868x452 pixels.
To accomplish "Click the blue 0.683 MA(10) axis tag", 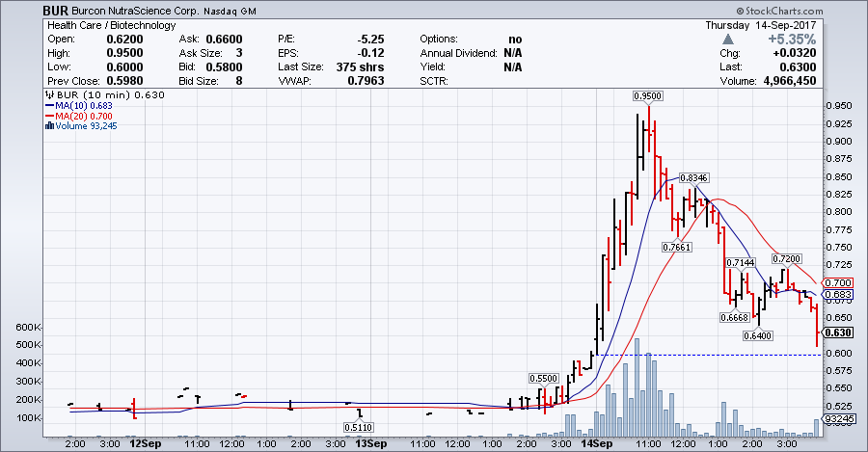I will tap(841, 294).
